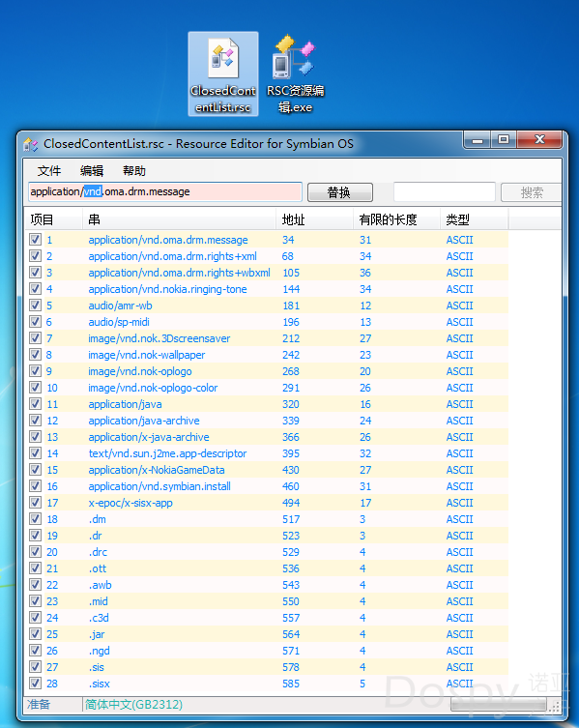Toggle checkbox for item 20 .drc
579x728 pixels.
point(36,552)
